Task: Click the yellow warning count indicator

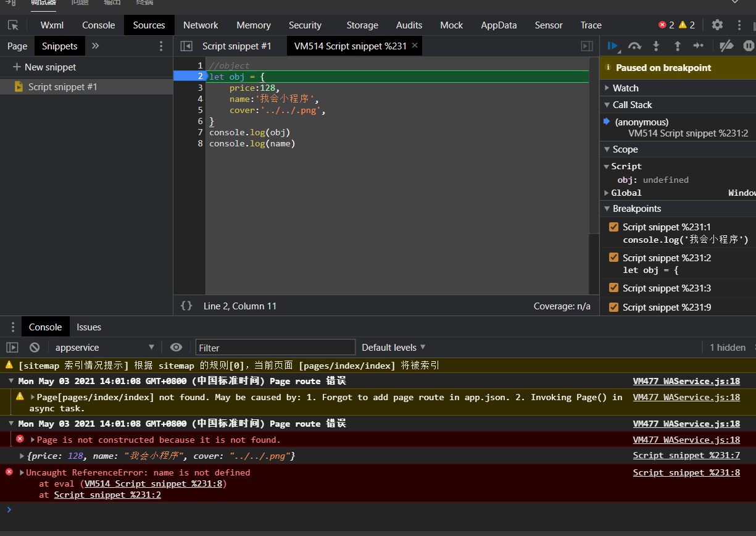Action: pos(687,25)
